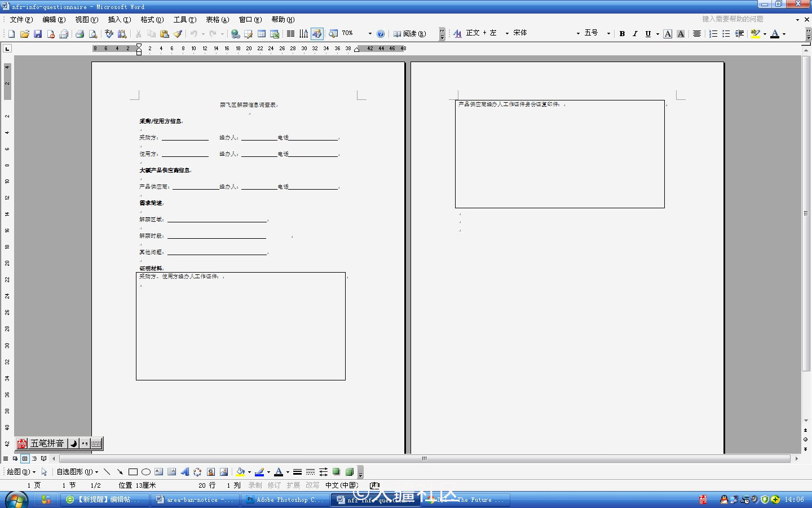Open Print Preview
The width and height of the screenshot is (812, 508).
[93, 34]
